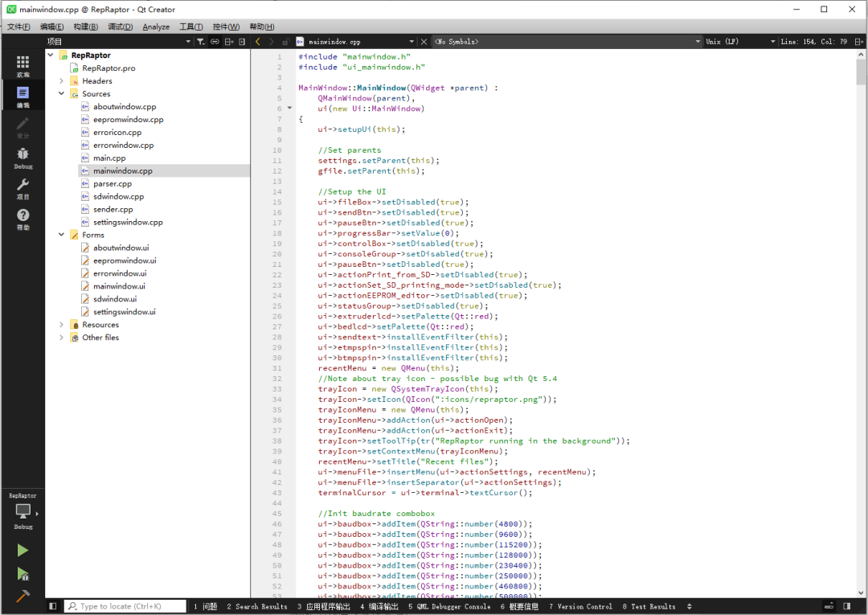This screenshot has width=868, height=615.
Task: Open the 控件(W) menu
Action: click(226, 27)
